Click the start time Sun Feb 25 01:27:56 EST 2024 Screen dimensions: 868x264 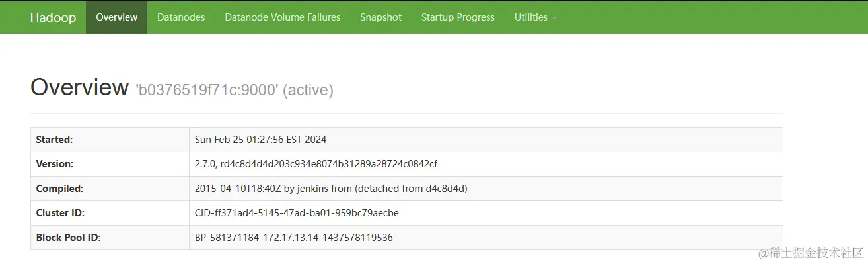pos(260,140)
